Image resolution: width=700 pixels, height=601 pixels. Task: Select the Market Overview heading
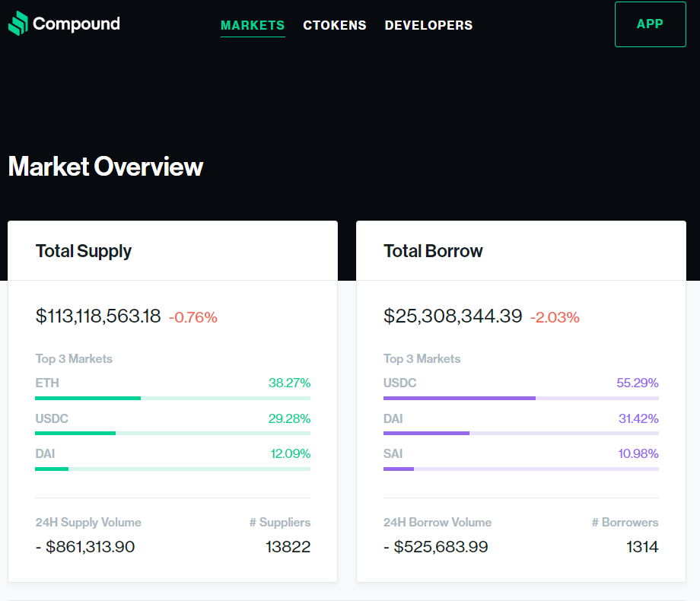coord(106,167)
